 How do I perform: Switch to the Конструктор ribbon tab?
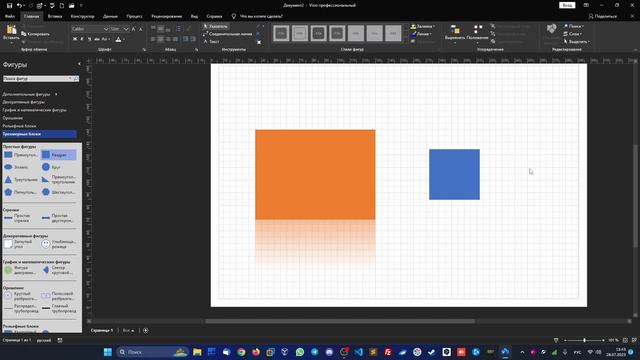tap(82, 16)
